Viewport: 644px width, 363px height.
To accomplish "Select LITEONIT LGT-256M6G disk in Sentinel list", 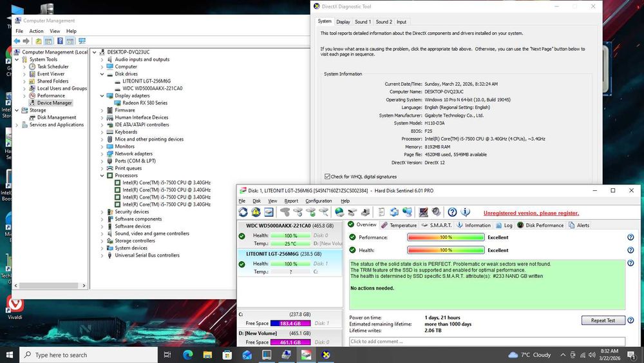I will [x=290, y=262].
